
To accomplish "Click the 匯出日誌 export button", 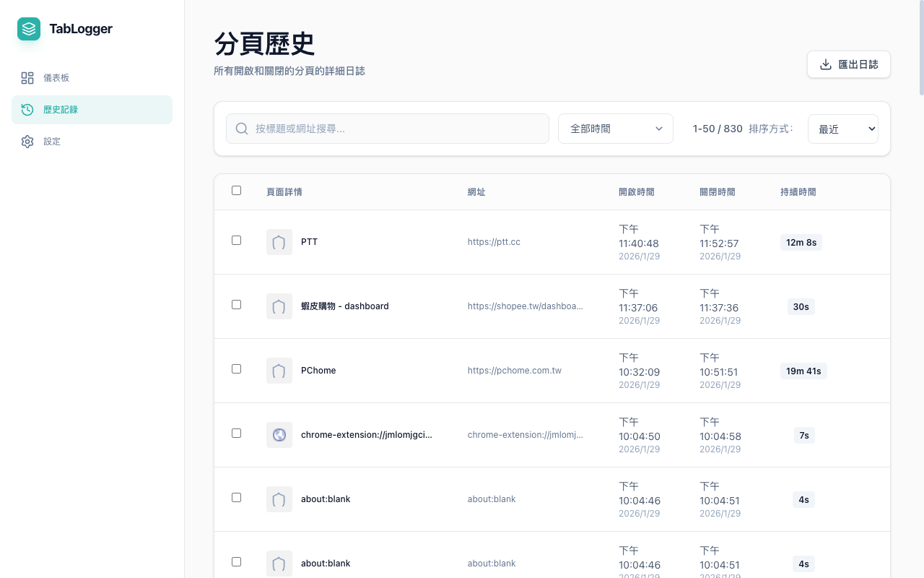I will point(849,64).
